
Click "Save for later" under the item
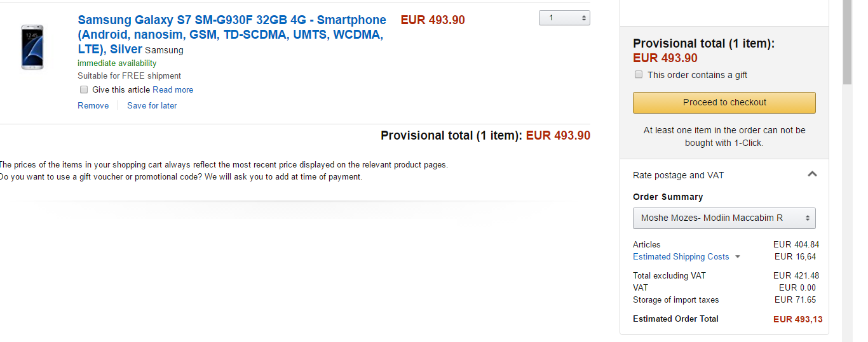pyautogui.click(x=152, y=106)
